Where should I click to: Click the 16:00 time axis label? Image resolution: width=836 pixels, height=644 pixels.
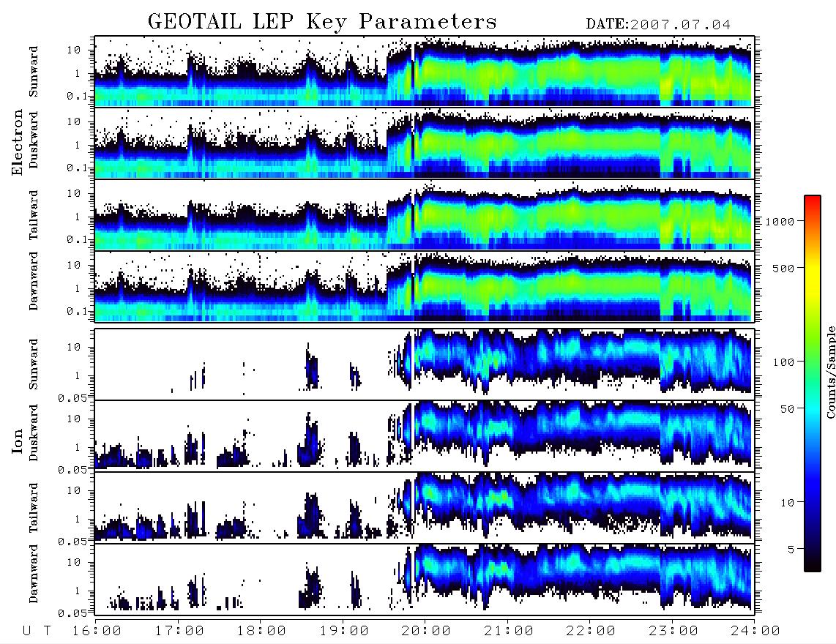point(97,631)
